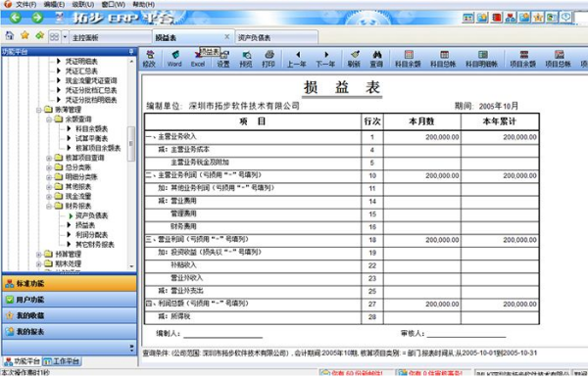Click the scroll-down arrow of the function tree

click(131, 266)
